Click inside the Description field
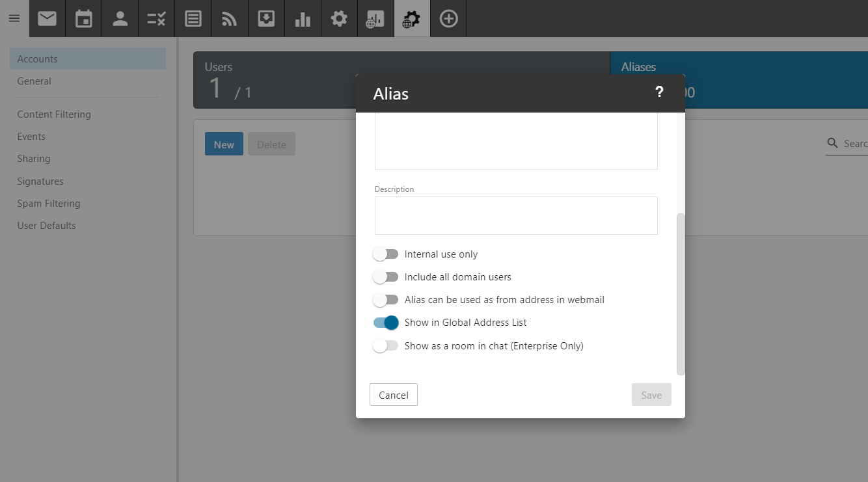The width and height of the screenshot is (868, 482). pyautogui.click(x=515, y=215)
